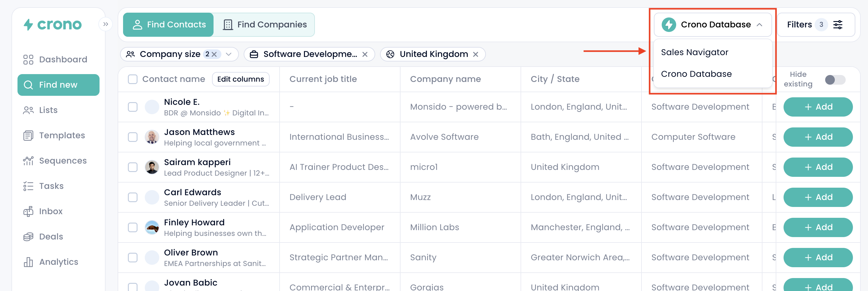Screen dimensions: 868x291
Task: Toggle the Hide existing switch
Action: point(835,80)
